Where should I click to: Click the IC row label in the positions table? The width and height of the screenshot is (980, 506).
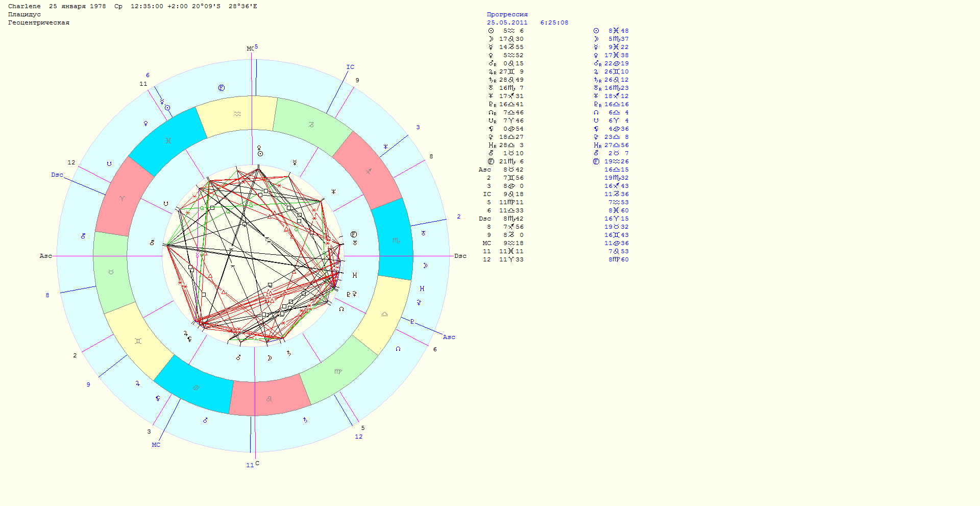[x=487, y=194]
